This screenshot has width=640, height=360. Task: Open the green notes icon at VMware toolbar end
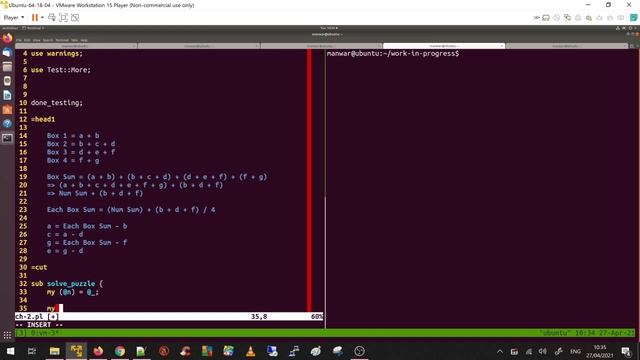point(633,18)
